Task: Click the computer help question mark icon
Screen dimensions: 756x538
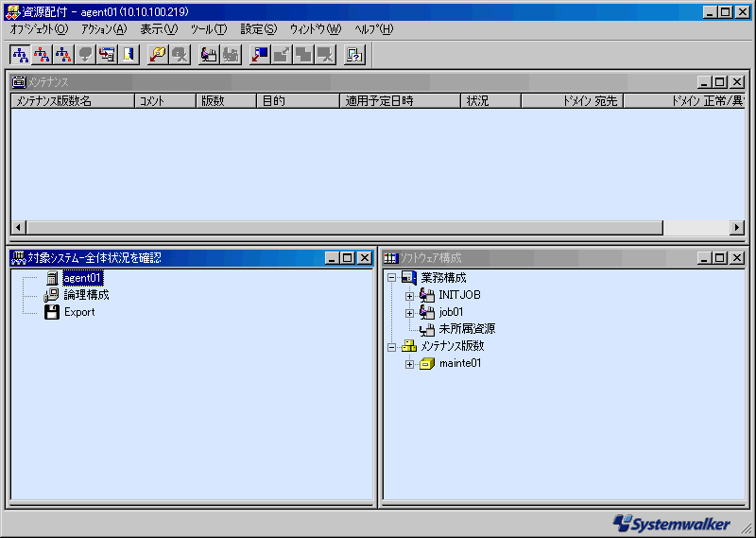Action: [354, 55]
